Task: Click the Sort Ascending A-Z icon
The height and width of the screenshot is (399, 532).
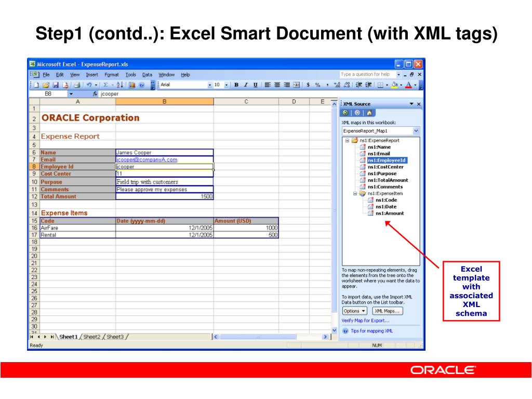Action: pos(120,85)
